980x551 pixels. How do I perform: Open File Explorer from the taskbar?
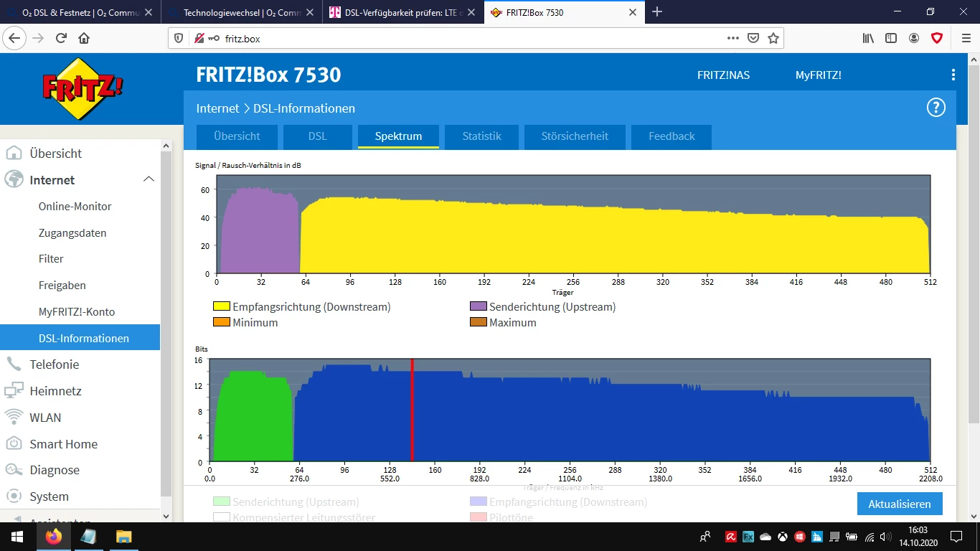(x=124, y=537)
